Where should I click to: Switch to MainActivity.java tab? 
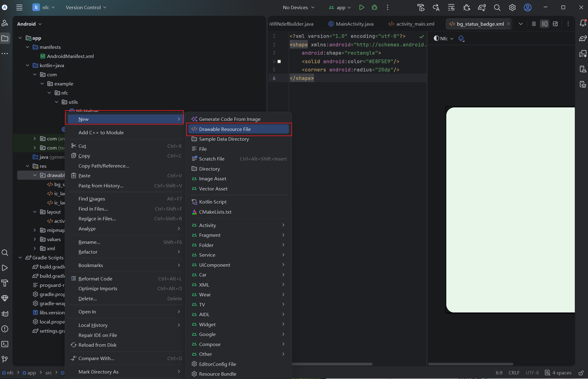351,24
